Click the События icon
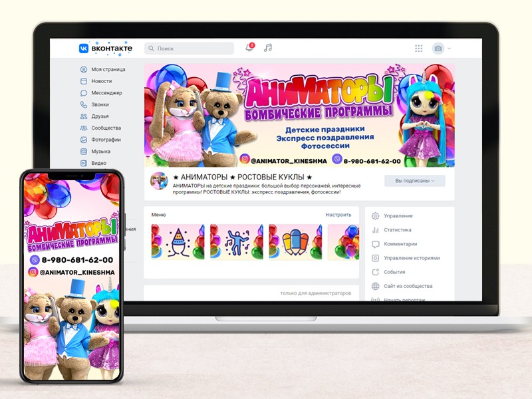 (x=375, y=272)
